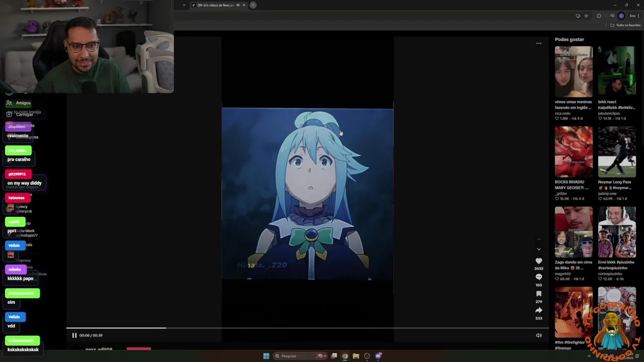Open video 'Zago dando em cima da Mika'
The image size is (644, 362).
574,232
